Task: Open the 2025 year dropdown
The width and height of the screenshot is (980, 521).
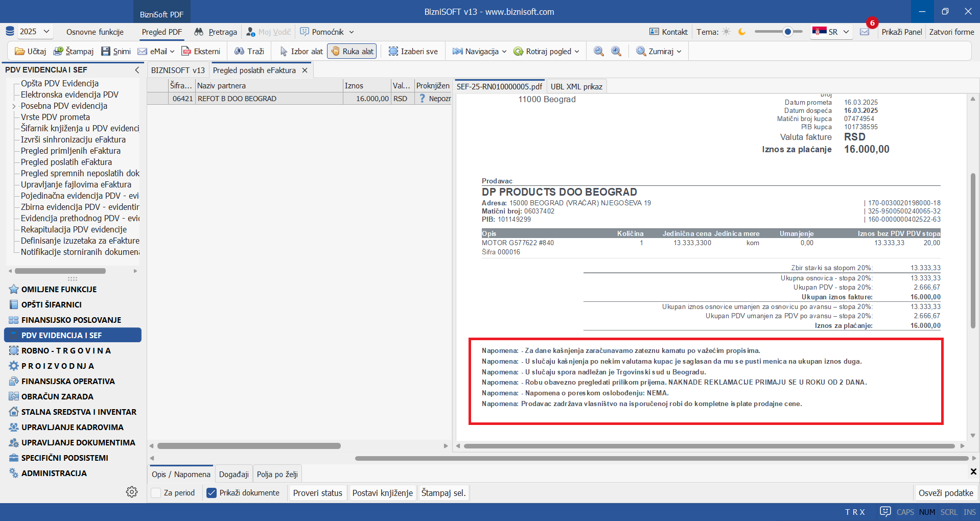Action: click(34, 32)
